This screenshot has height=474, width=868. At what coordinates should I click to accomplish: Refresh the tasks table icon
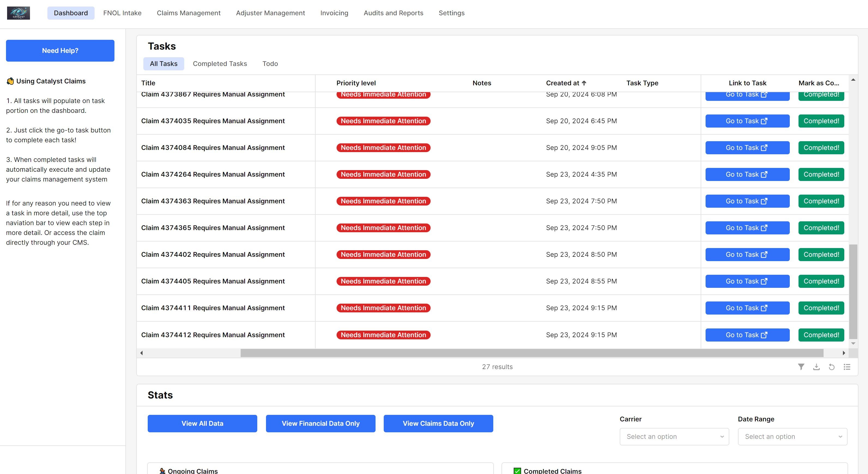[x=831, y=367]
